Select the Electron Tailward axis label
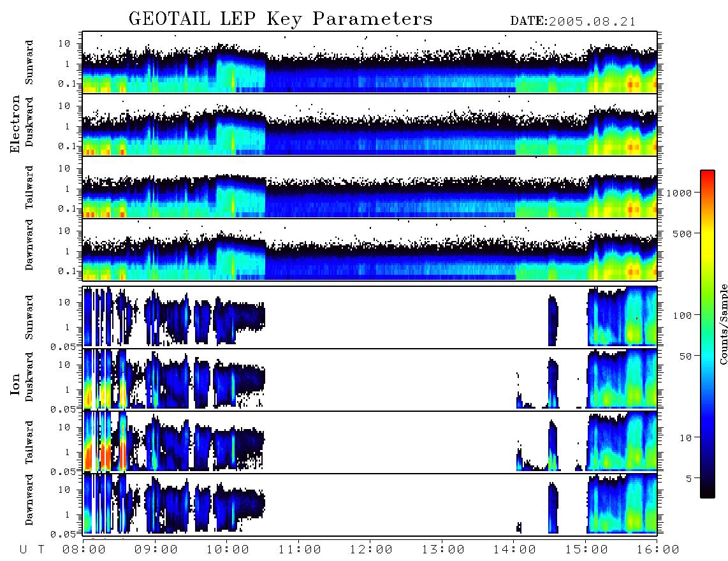728x561 pixels. coord(29,187)
